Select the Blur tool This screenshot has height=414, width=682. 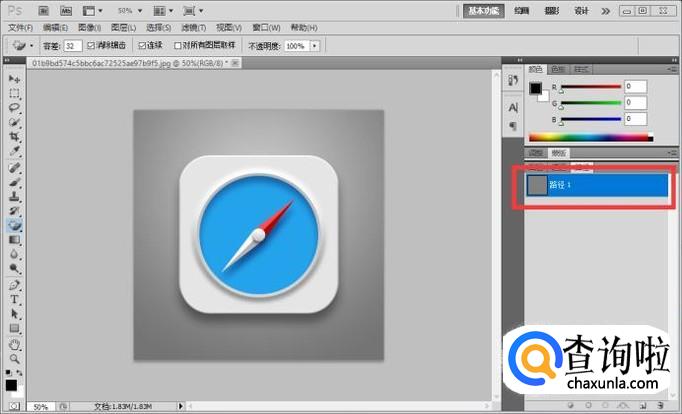click(x=14, y=254)
